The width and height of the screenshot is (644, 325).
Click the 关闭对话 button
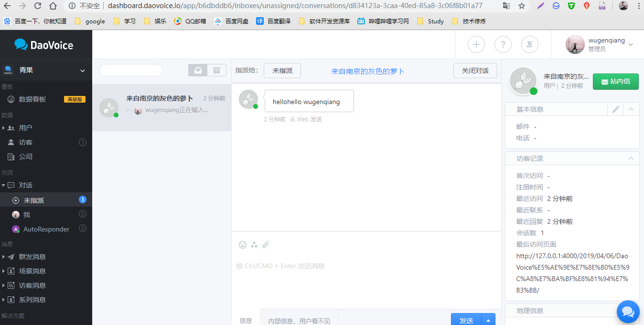pyautogui.click(x=475, y=71)
